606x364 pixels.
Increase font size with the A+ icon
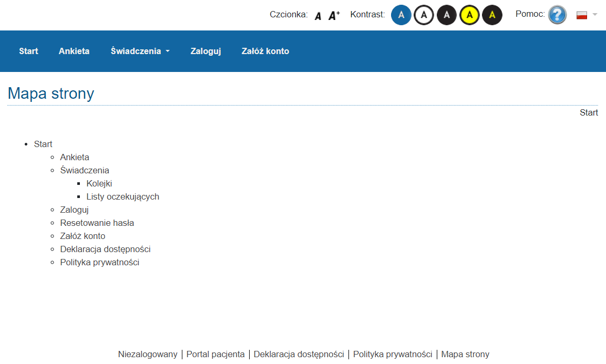[x=334, y=16]
